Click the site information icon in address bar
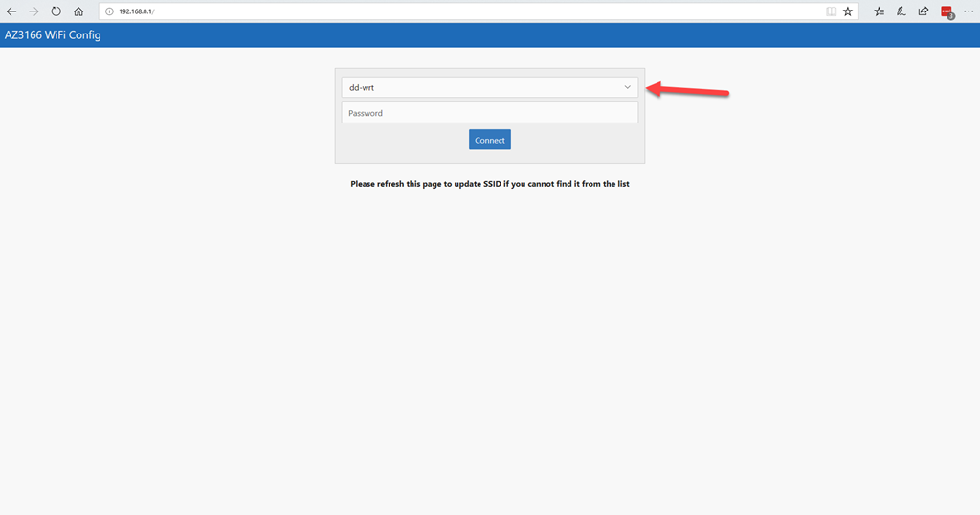Viewport: 980px width, 515px height. tap(109, 11)
